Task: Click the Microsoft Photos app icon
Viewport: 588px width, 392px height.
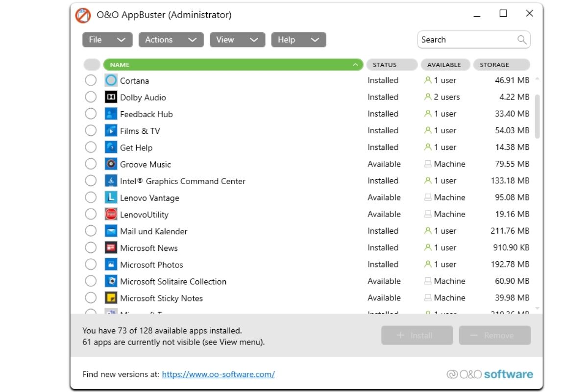Action: pos(111,264)
